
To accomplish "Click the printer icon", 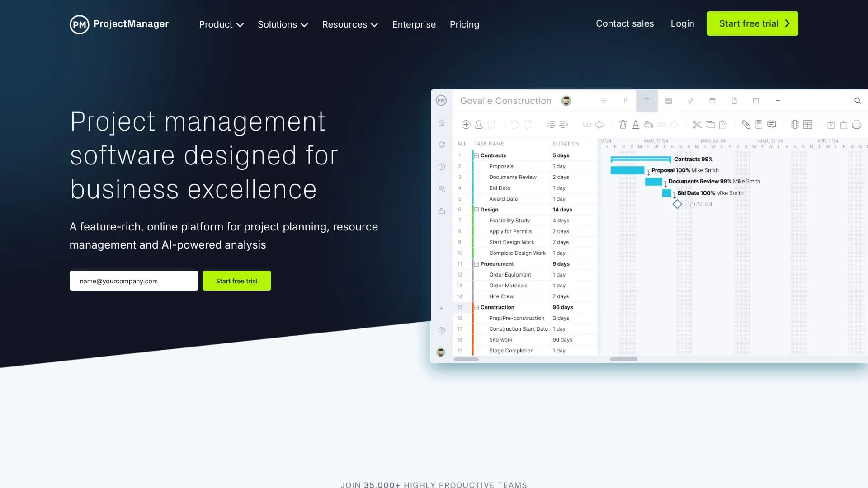I will 856,125.
